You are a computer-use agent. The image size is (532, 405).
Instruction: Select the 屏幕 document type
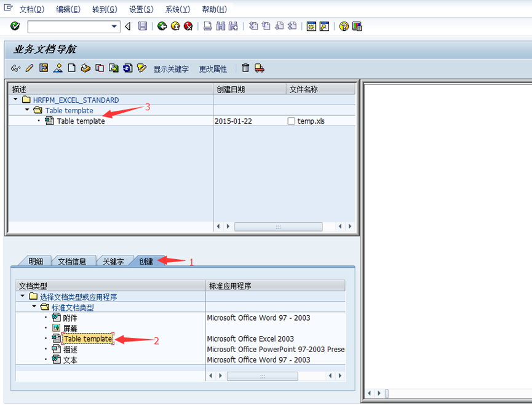pyautogui.click(x=70, y=329)
